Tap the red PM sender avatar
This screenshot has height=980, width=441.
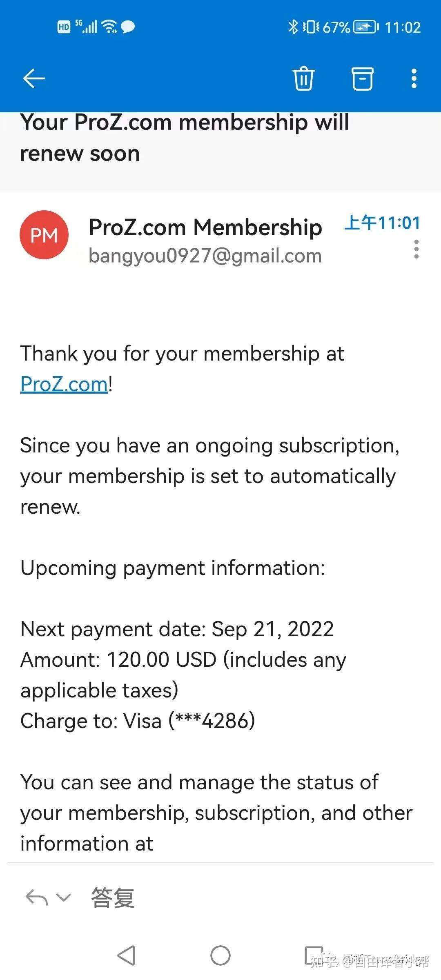click(x=44, y=235)
